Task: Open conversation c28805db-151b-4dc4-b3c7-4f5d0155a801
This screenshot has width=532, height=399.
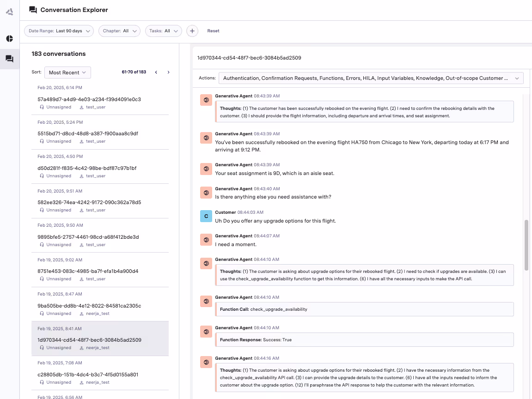Action: pos(100,373)
